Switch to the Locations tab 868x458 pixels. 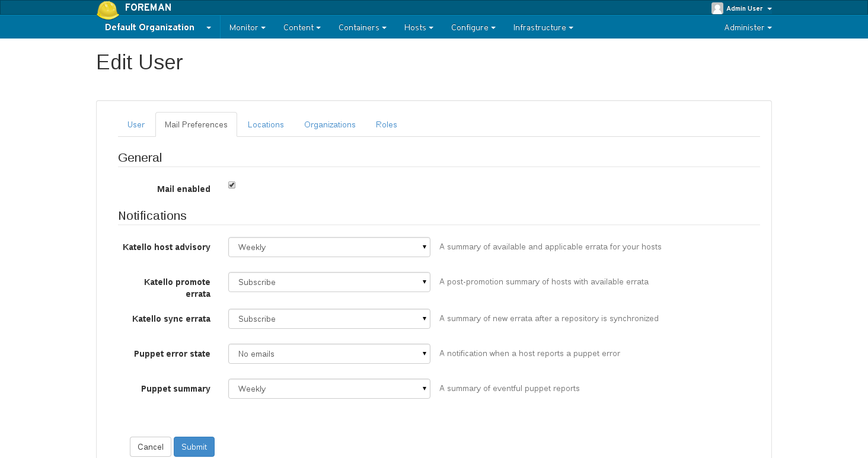(x=266, y=124)
